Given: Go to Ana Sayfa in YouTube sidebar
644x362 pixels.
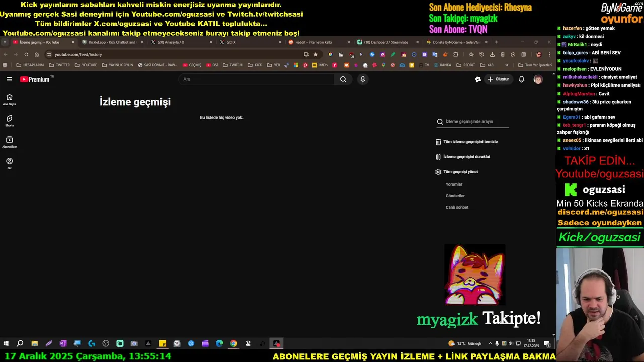Looking at the screenshot, I should [9, 99].
